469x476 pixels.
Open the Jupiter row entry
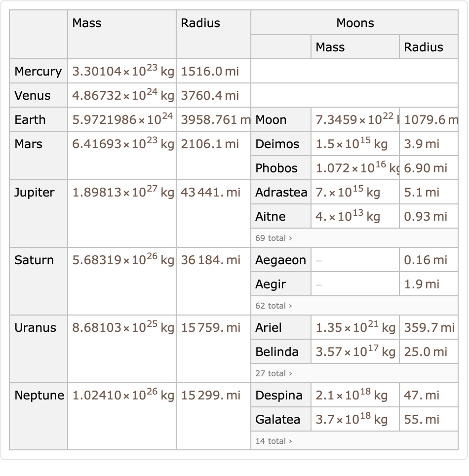tap(34, 192)
